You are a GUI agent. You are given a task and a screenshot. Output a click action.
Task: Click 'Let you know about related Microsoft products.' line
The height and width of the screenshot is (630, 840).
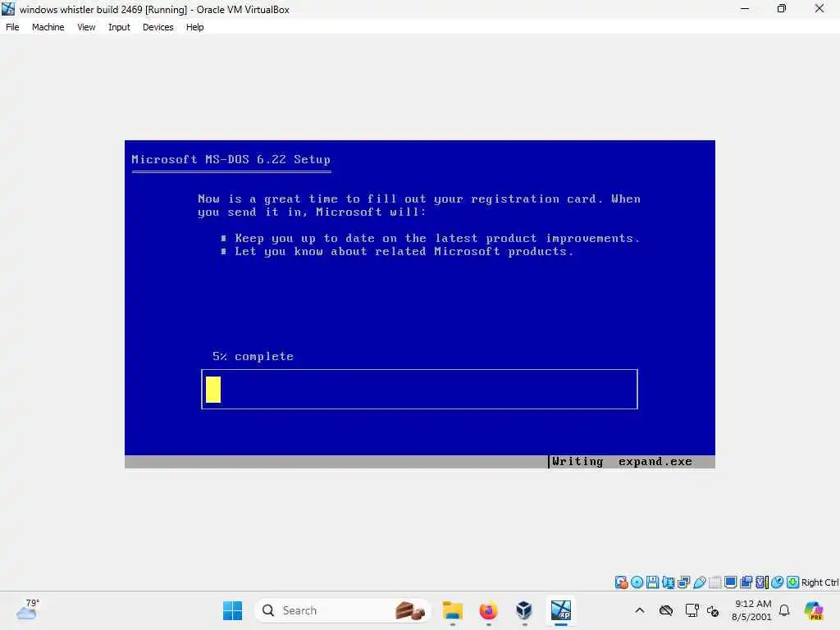point(404,251)
